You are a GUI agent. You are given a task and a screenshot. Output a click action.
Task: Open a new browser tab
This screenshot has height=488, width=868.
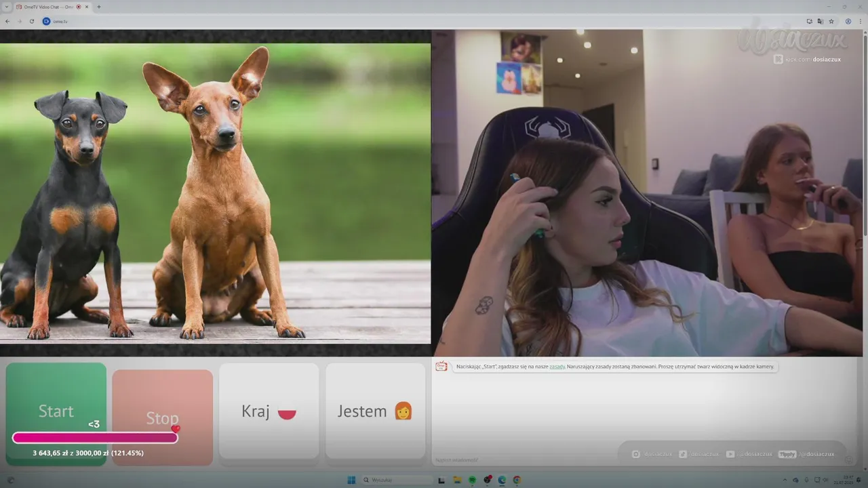pyautogui.click(x=99, y=7)
